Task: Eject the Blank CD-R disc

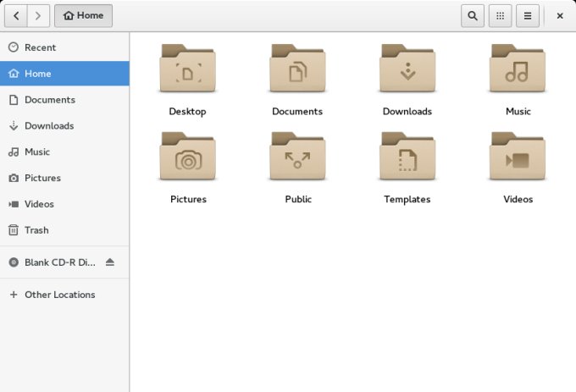Action: (x=109, y=262)
